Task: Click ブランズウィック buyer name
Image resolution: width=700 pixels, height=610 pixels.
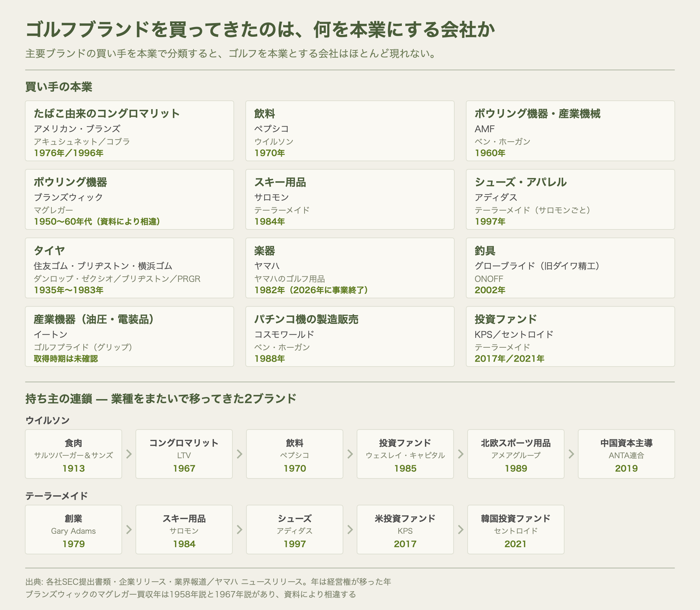Action: click(68, 197)
